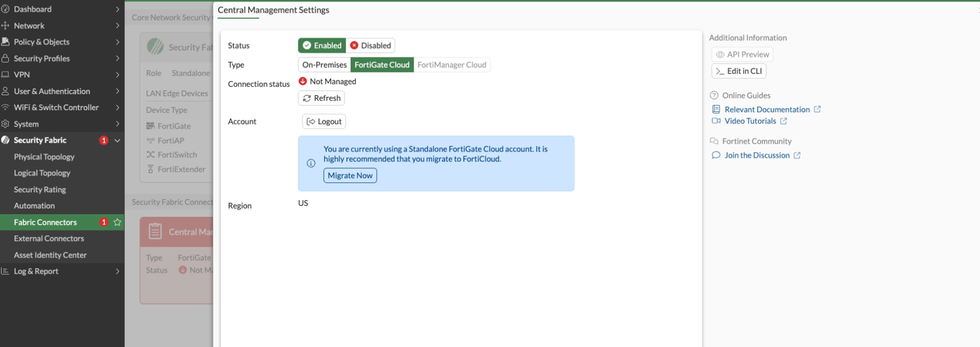Expand the Policy & Objects chevron

pos(117,42)
